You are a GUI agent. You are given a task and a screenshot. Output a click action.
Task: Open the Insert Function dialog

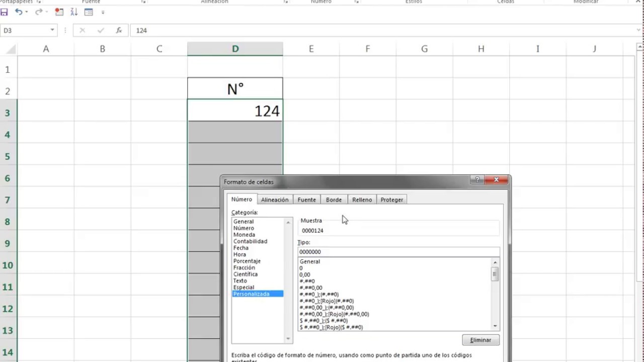click(119, 31)
